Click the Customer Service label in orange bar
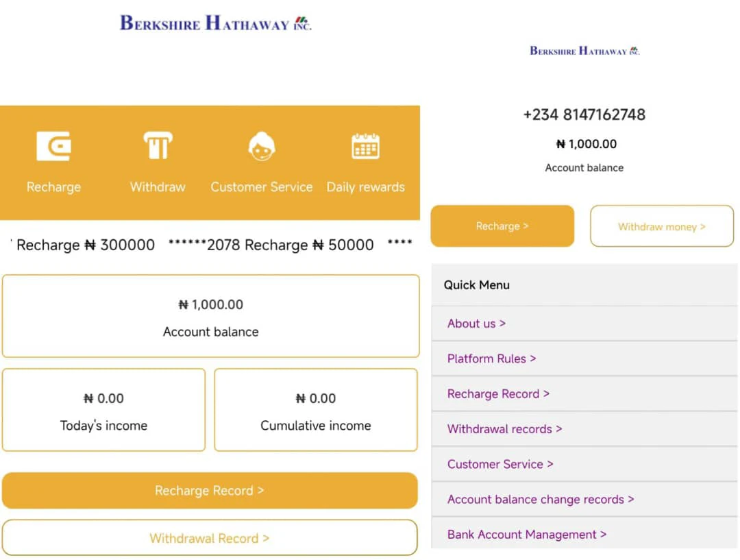 (x=262, y=187)
